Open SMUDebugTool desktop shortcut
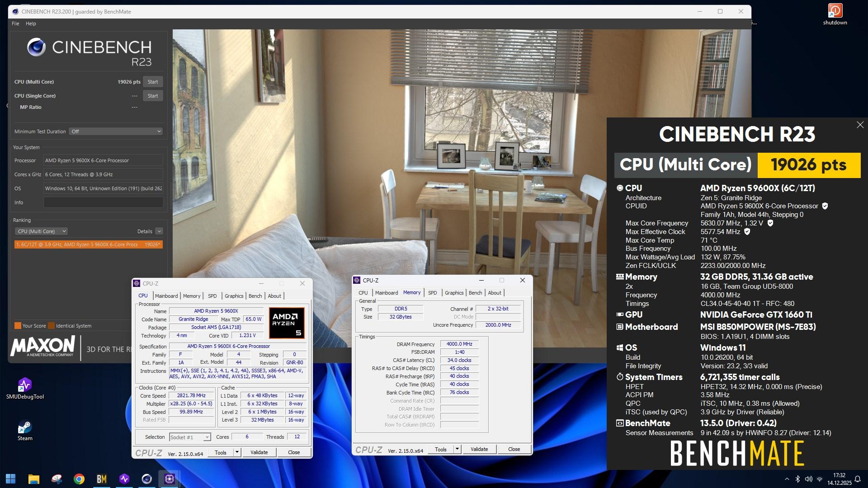The width and height of the screenshot is (868, 488). pyautogui.click(x=25, y=385)
